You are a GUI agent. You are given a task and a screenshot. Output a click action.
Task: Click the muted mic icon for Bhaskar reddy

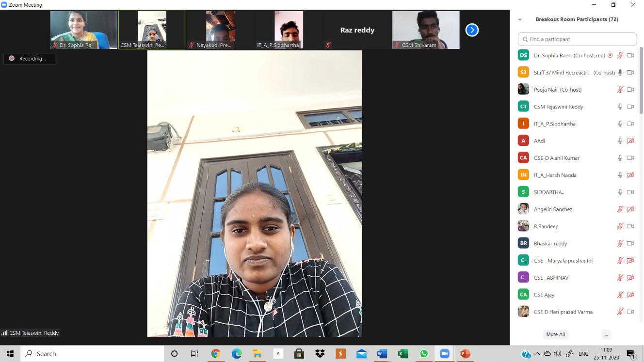coord(620,244)
